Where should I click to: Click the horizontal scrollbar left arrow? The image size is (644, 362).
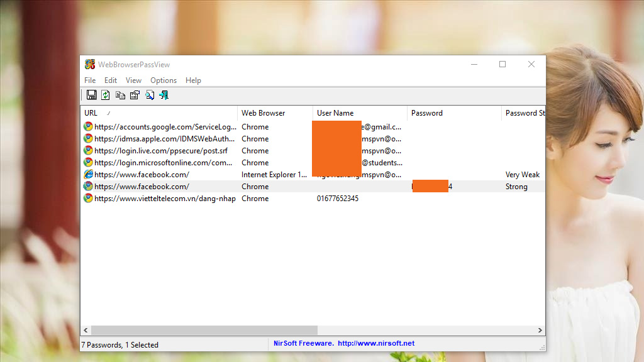[86, 330]
